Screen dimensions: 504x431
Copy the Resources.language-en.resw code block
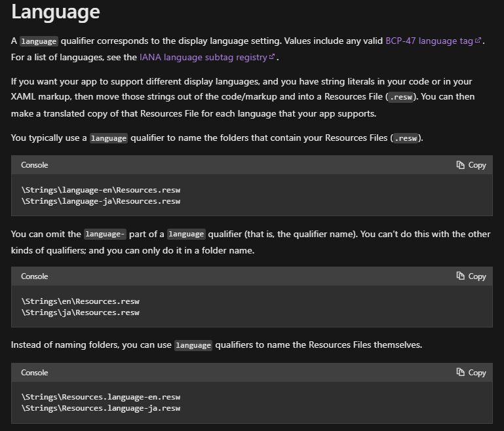[471, 373]
